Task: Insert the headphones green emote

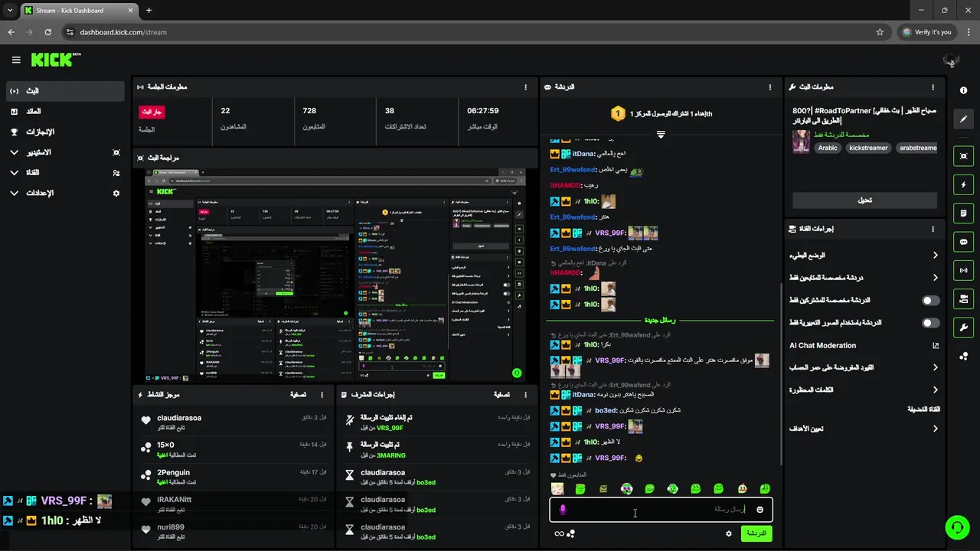Action: pyautogui.click(x=672, y=488)
